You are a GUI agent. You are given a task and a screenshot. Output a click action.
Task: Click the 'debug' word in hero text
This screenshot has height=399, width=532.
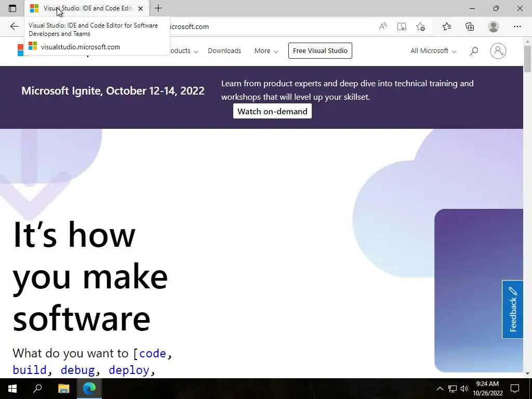click(x=78, y=370)
